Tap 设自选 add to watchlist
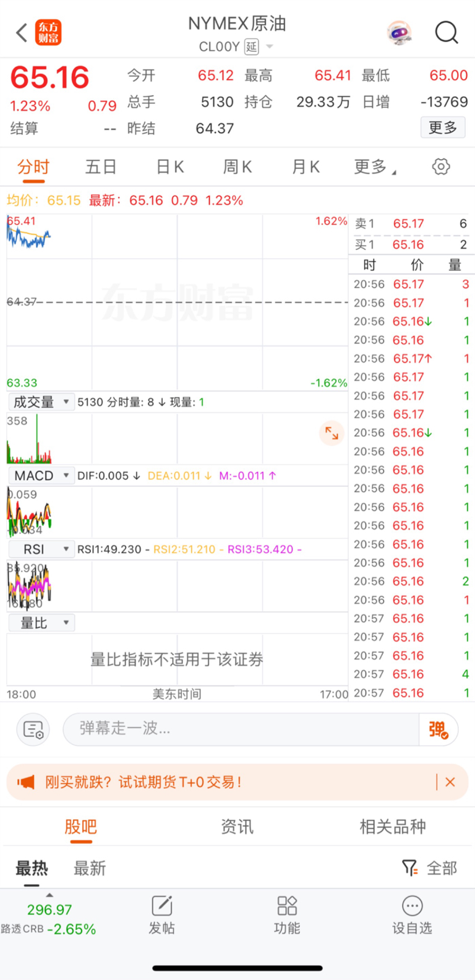 (x=412, y=914)
